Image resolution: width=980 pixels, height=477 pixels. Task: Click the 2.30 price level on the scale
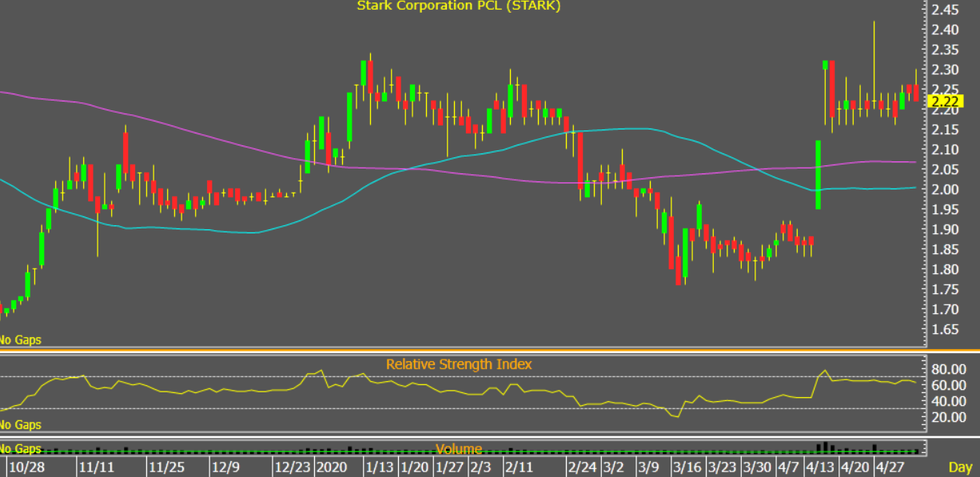[x=946, y=70]
